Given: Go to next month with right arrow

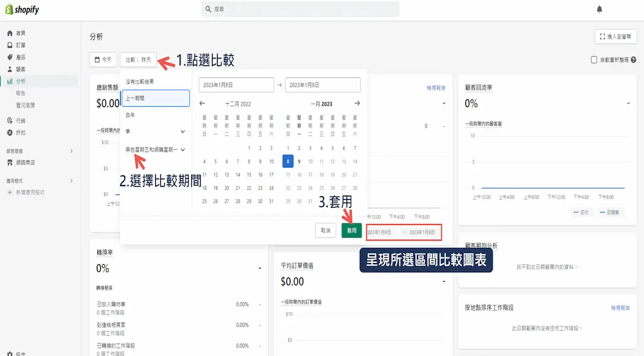Looking at the screenshot, I should (357, 104).
